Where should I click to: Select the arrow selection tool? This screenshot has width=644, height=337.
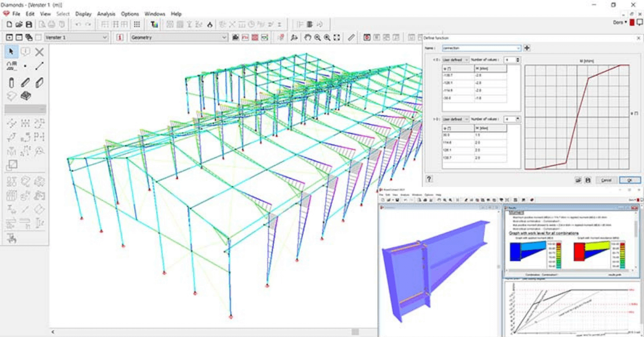[11, 52]
